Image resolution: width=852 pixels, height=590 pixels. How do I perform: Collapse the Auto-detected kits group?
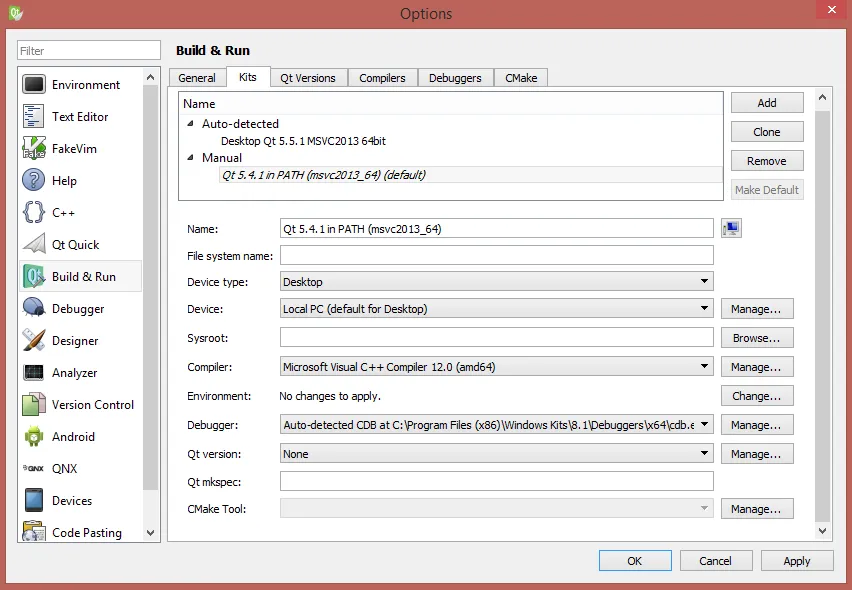tap(190, 124)
